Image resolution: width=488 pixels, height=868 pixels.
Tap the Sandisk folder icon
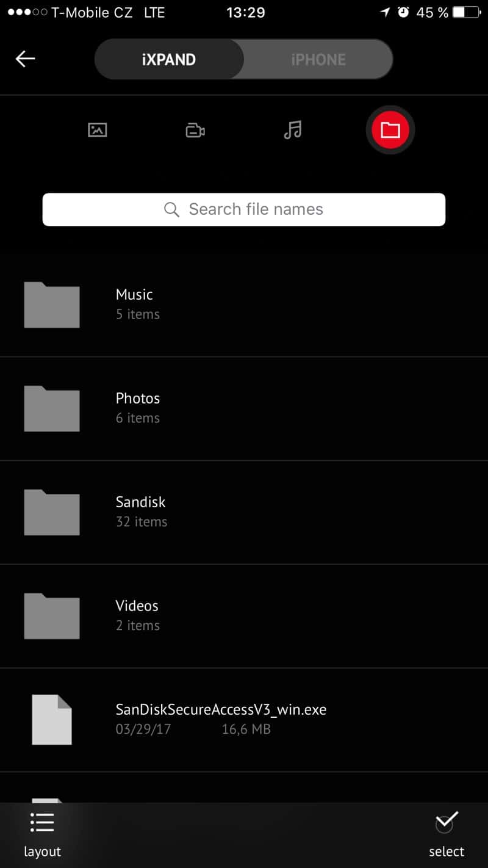point(52,512)
